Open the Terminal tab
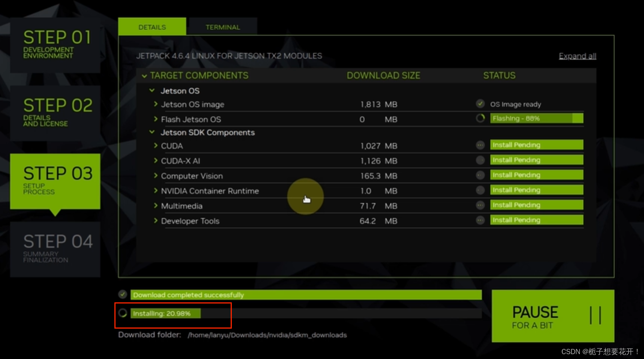644x359 pixels. 223,27
